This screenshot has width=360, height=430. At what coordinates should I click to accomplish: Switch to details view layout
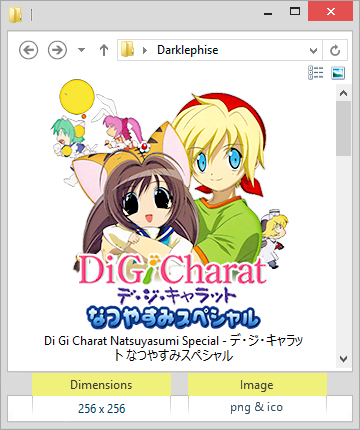(x=316, y=73)
